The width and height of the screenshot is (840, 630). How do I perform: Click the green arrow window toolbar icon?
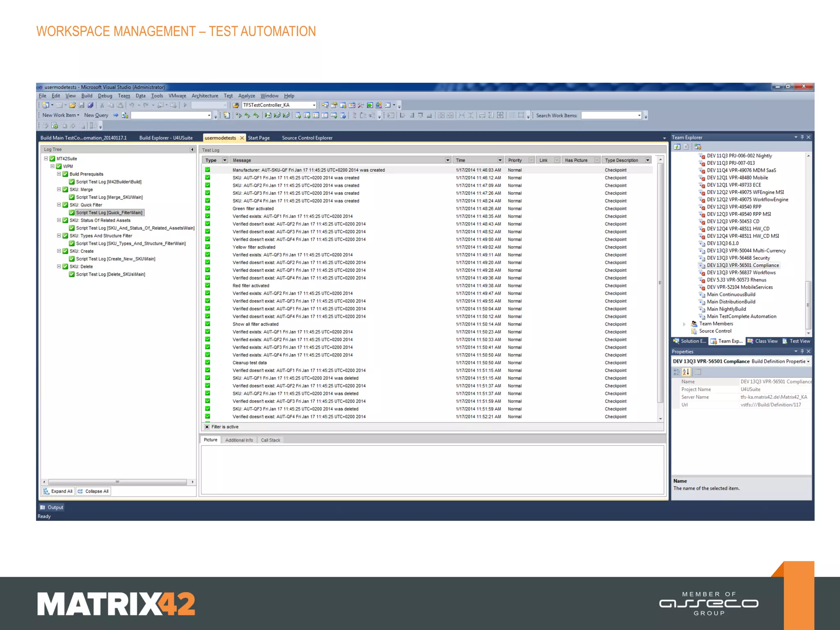(x=370, y=105)
